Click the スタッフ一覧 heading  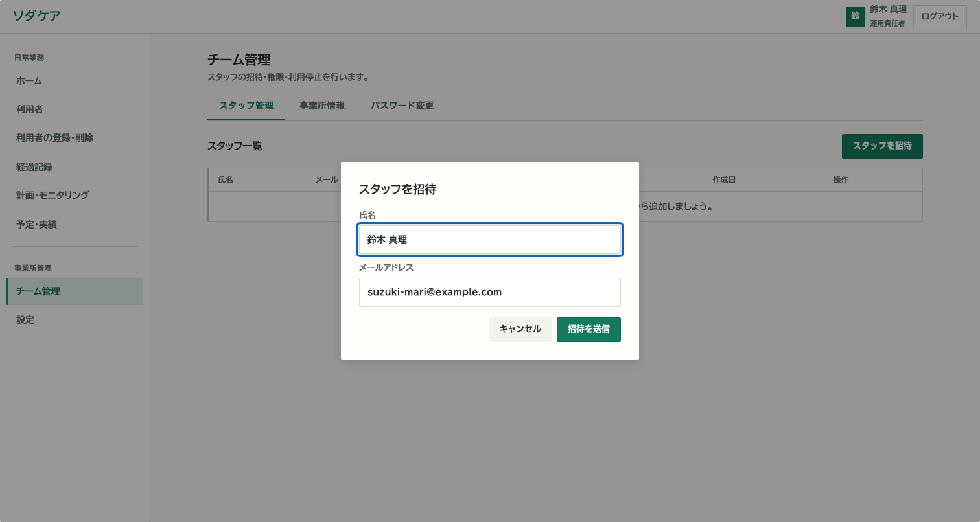[235, 146]
